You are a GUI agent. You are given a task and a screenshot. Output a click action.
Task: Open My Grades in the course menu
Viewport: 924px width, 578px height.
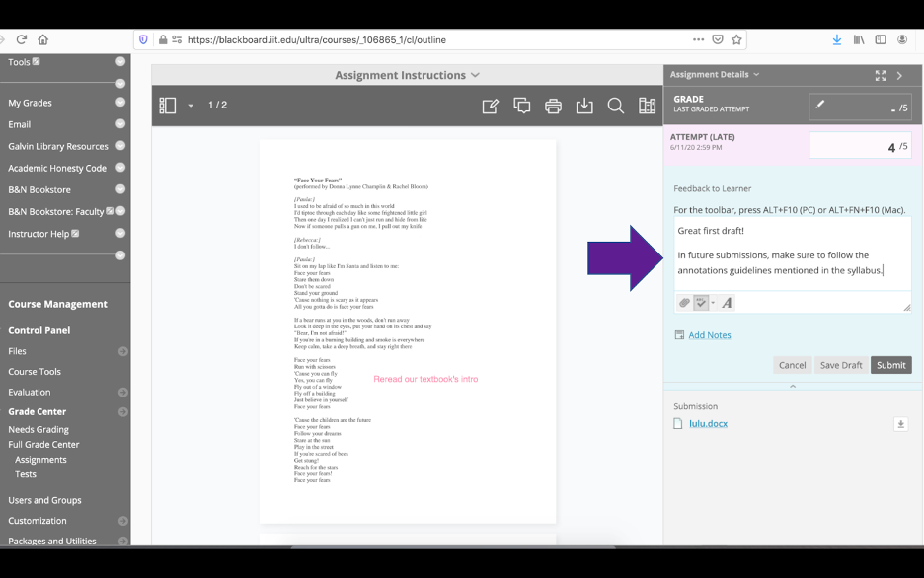click(x=30, y=103)
